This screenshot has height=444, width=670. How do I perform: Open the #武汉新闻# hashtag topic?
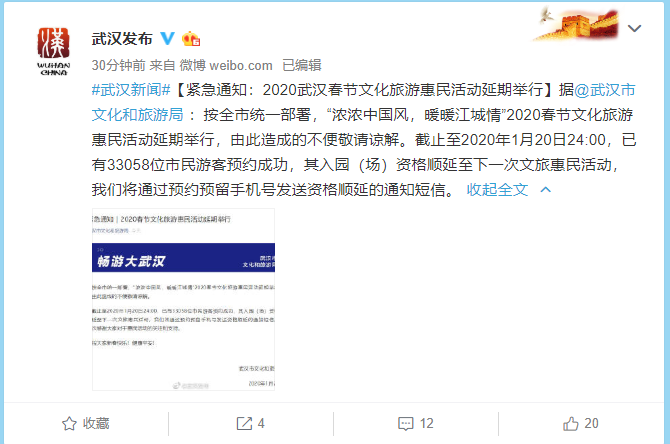point(131,90)
